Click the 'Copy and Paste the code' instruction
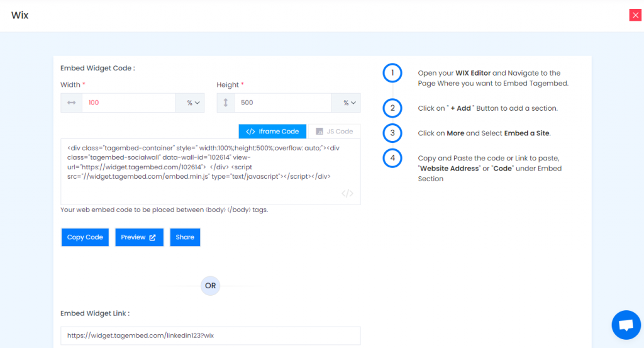The width and height of the screenshot is (644, 348). (x=489, y=169)
